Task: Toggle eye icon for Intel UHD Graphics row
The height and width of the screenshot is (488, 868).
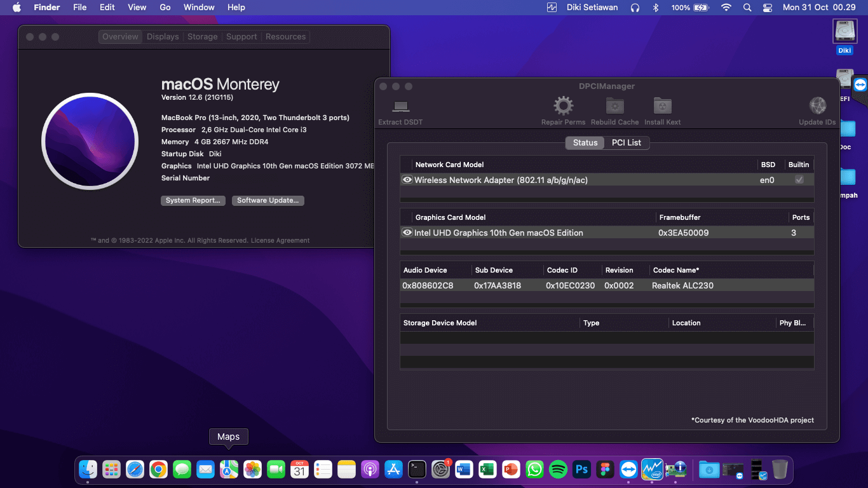Action: click(x=407, y=233)
